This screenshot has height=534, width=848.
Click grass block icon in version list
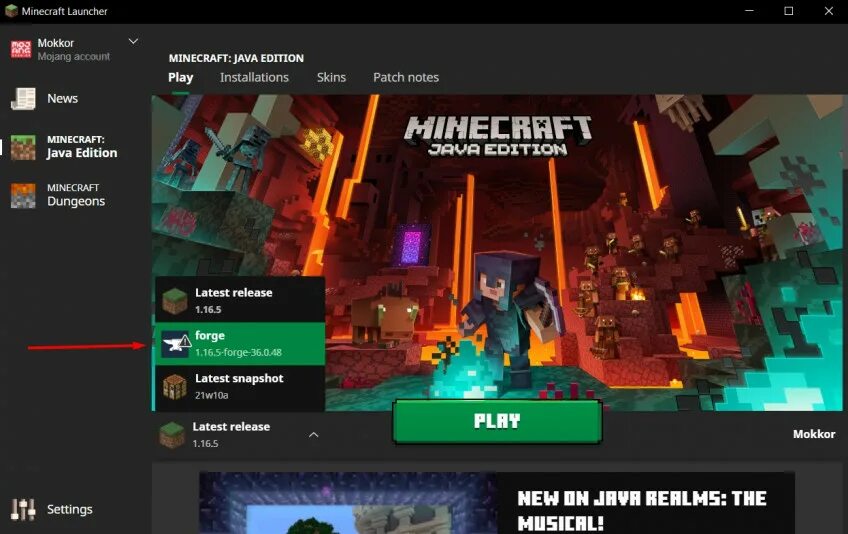click(175, 301)
